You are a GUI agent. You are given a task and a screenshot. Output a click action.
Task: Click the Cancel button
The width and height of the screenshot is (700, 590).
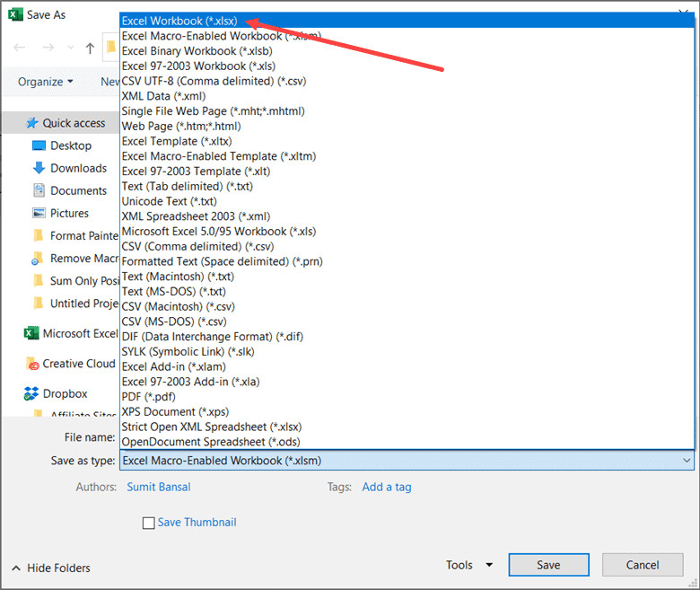pyautogui.click(x=643, y=565)
